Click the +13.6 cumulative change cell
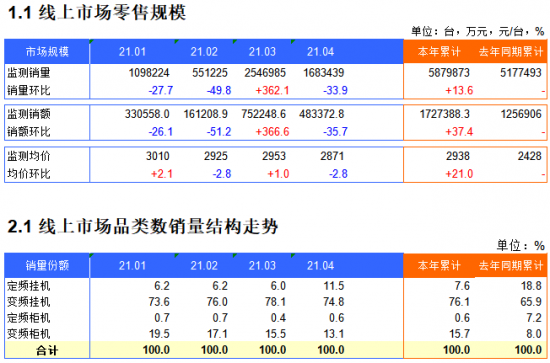The image size is (550, 363). (459, 90)
